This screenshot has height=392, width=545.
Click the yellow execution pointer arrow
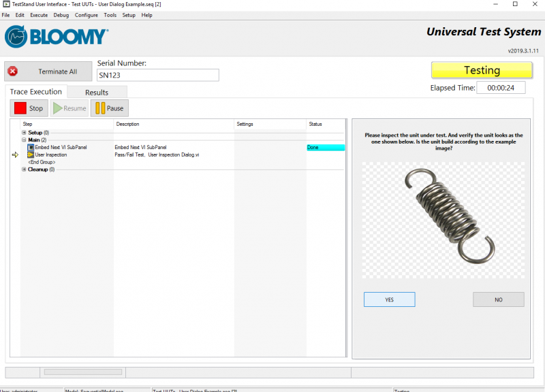(15, 155)
